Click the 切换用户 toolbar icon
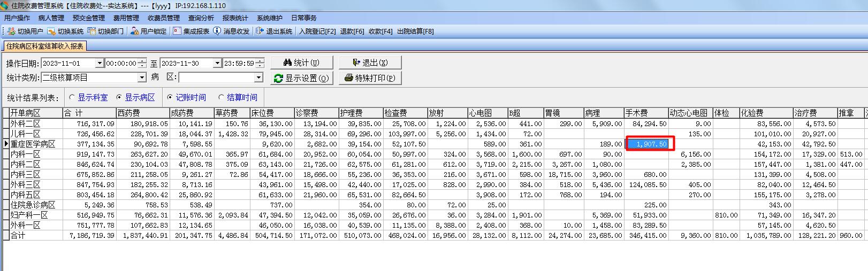The height and width of the screenshot is (271, 868). click(11, 31)
